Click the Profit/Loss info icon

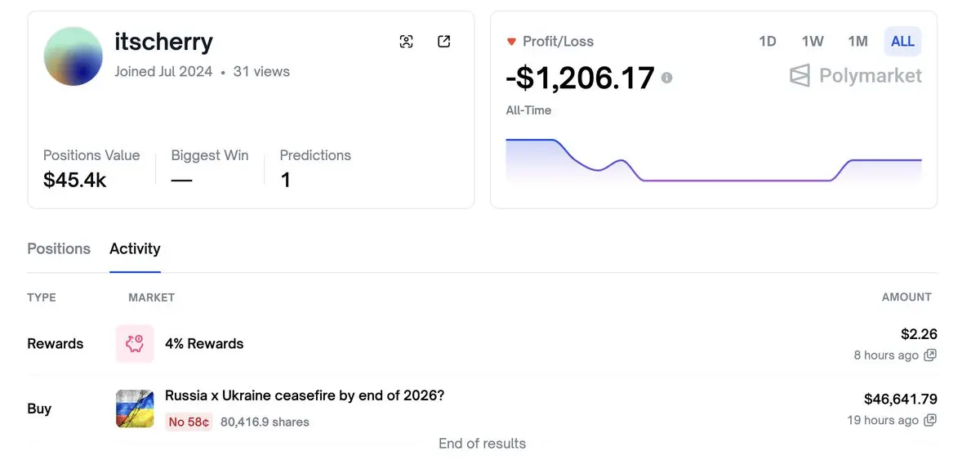[667, 78]
